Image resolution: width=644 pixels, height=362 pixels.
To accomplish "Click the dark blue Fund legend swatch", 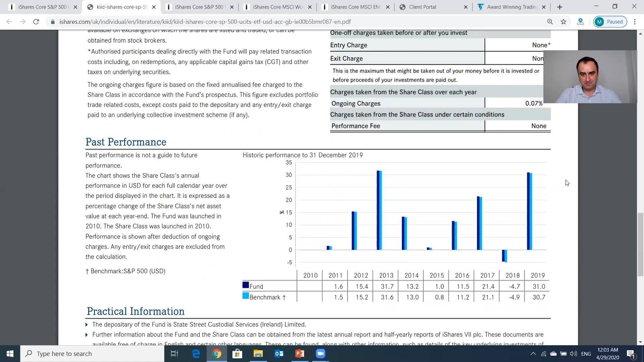I will click(x=246, y=285).
